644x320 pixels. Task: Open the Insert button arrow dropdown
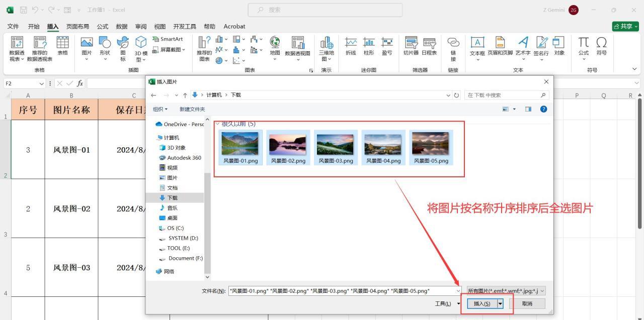(500, 303)
